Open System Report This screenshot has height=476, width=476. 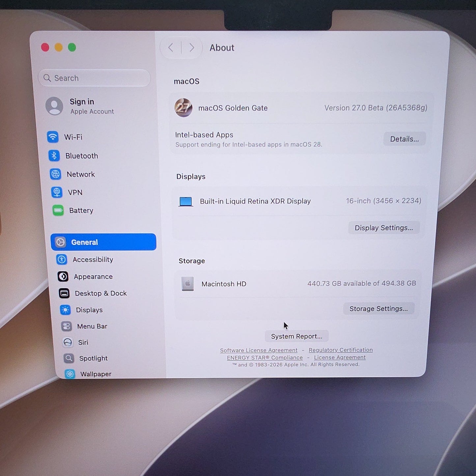click(296, 336)
